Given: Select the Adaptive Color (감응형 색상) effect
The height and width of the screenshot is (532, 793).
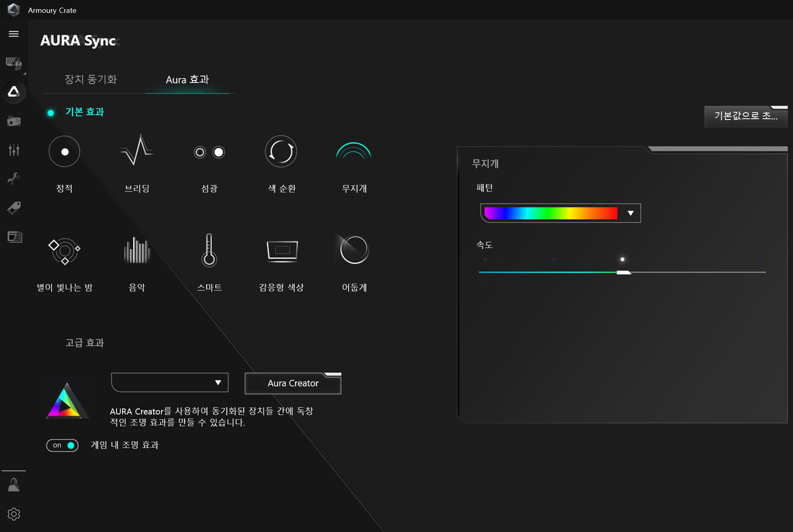Looking at the screenshot, I should pos(281,251).
